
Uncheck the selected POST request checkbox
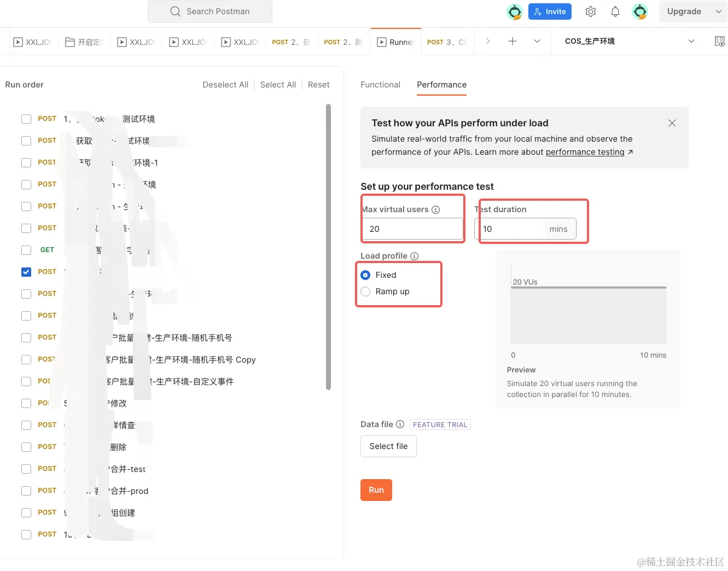click(x=26, y=272)
